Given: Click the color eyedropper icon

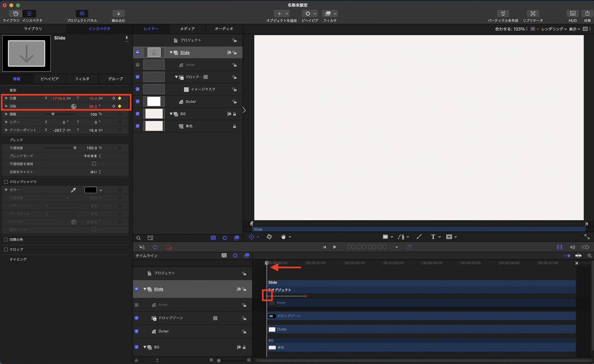Looking at the screenshot, I should (73, 190).
